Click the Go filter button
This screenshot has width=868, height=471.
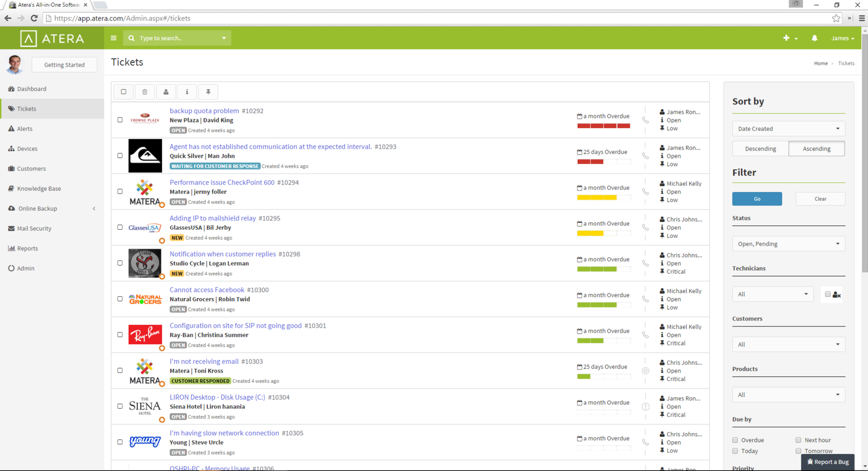click(757, 199)
